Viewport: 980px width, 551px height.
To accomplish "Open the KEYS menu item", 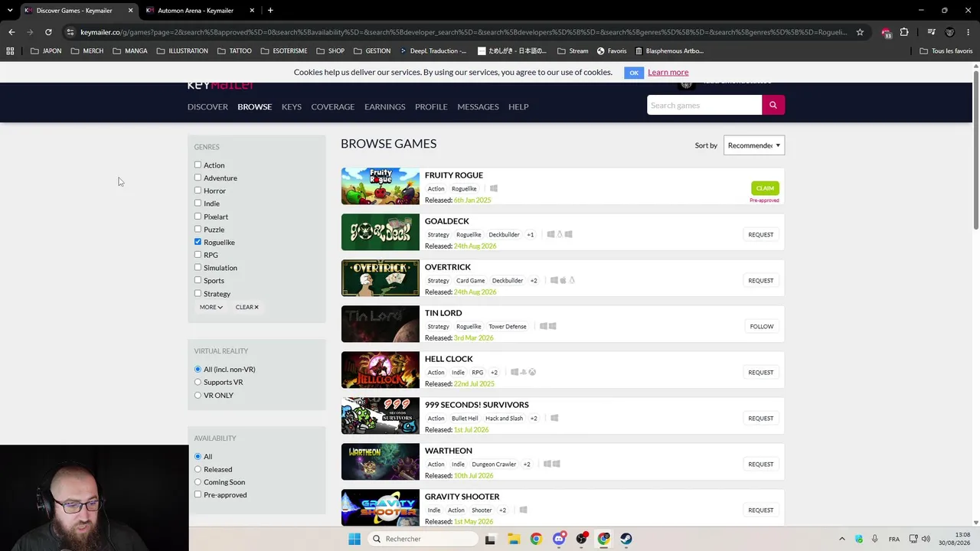I will click(291, 106).
